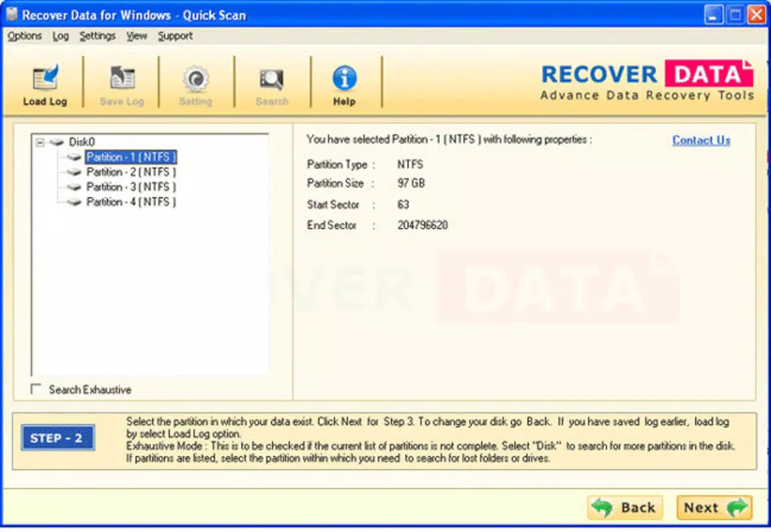Click drive icon beside Partition - 4

click(74, 201)
